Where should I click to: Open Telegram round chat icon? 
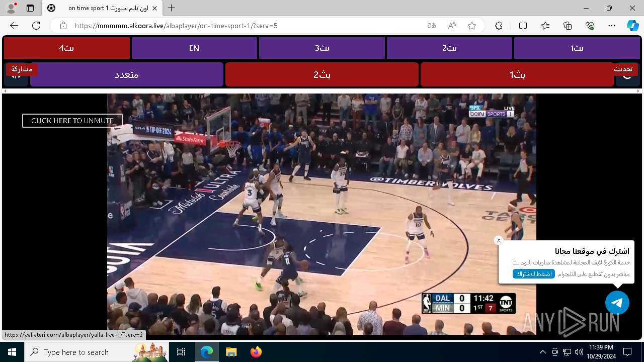[617, 303]
